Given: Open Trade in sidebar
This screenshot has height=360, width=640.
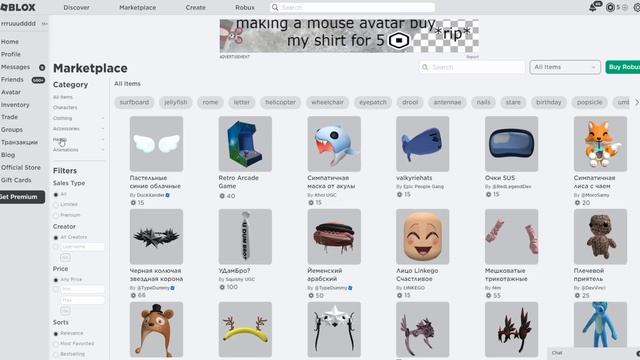Looking at the screenshot, I should click(x=9, y=117).
